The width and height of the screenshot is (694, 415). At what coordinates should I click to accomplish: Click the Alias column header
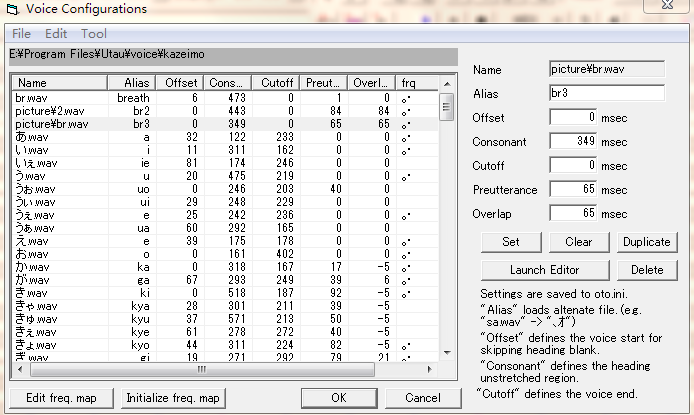[x=132, y=83]
